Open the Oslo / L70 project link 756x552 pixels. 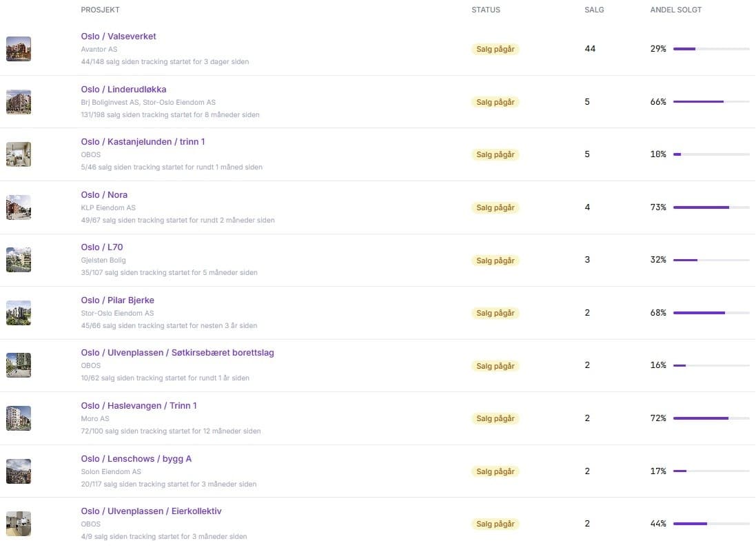tap(102, 247)
